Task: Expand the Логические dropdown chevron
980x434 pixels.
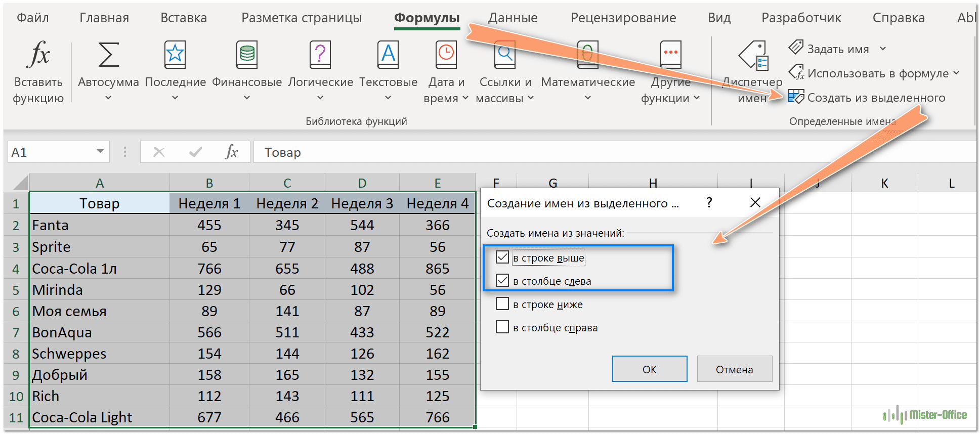Action: (x=320, y=98)
